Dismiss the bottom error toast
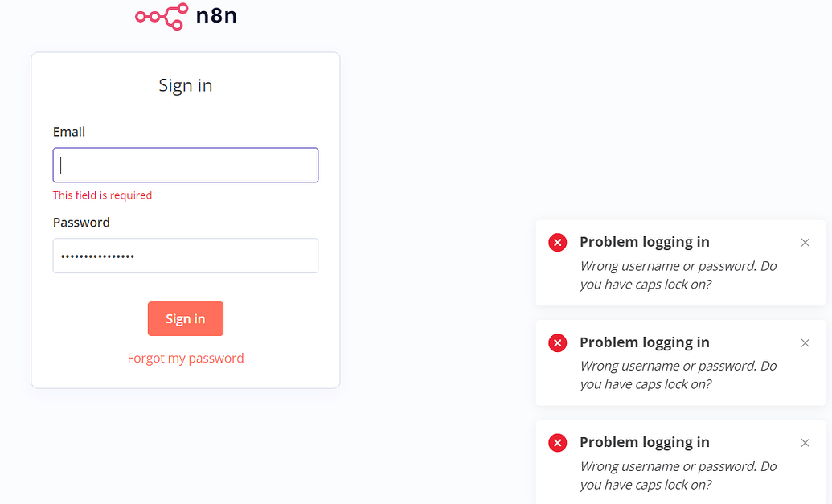The width and height of the screenshot is (832, 504). 805,442
